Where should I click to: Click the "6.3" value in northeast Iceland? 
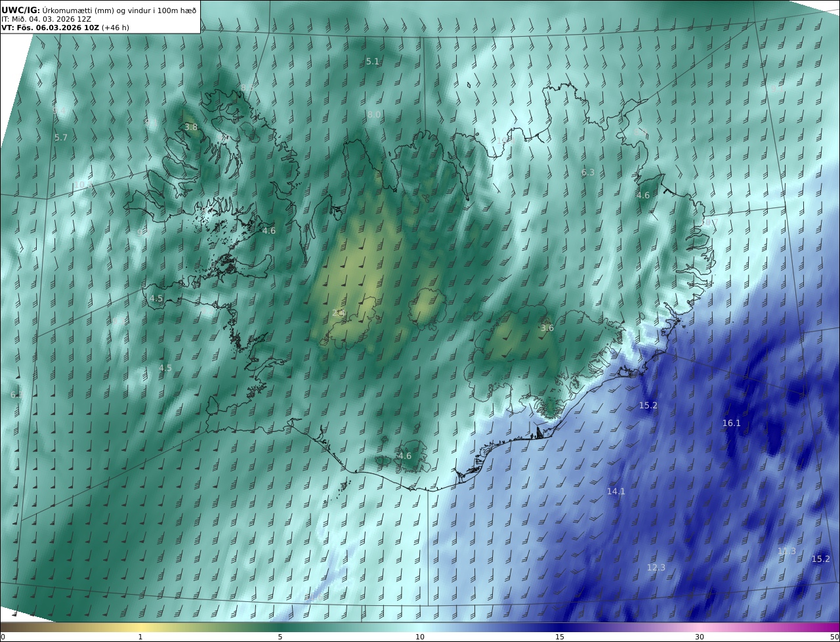[x=588, y=172]
